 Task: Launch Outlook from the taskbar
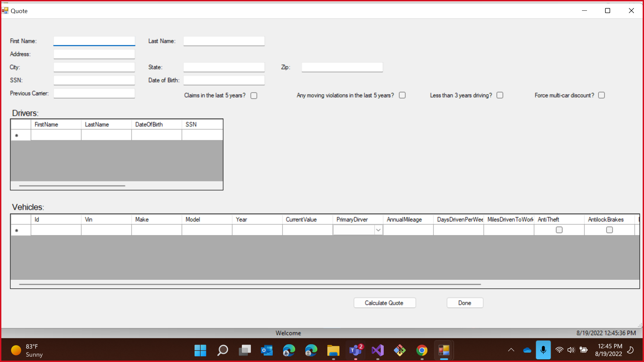267,351
